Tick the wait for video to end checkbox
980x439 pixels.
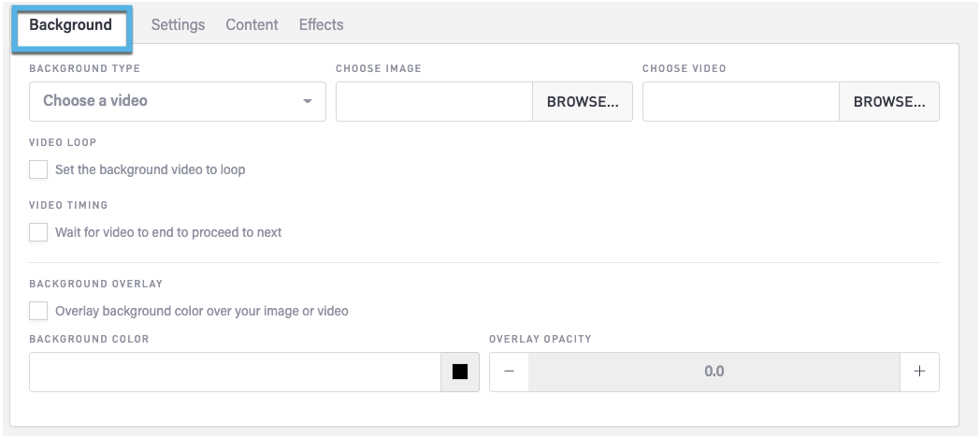[x=38, y=231]
